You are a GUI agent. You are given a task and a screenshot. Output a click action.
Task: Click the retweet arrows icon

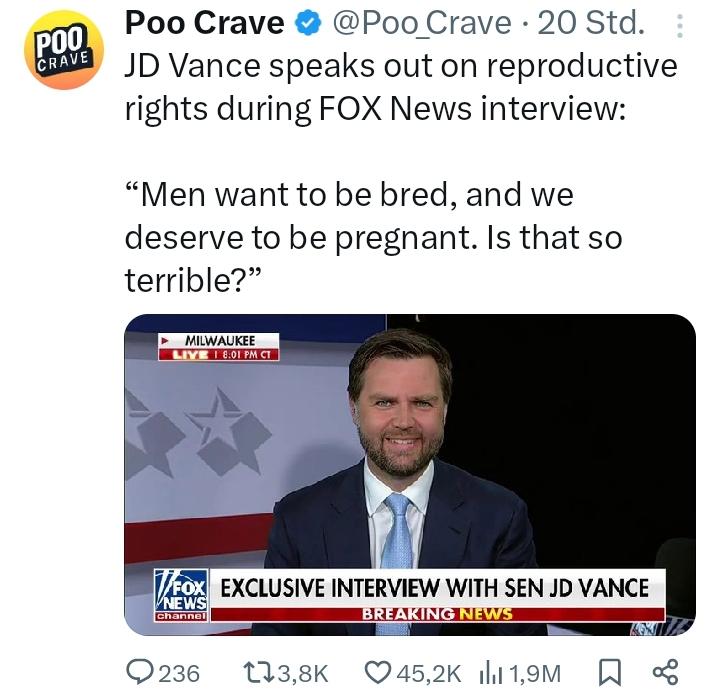pos(259,673)
